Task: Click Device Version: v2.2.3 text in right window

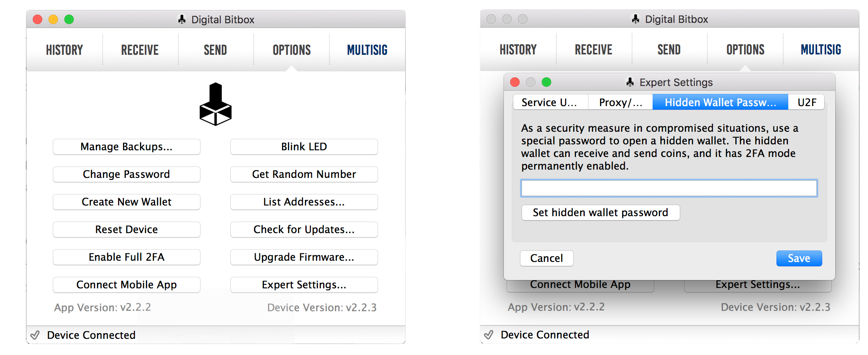Action: tap(776, 307)
